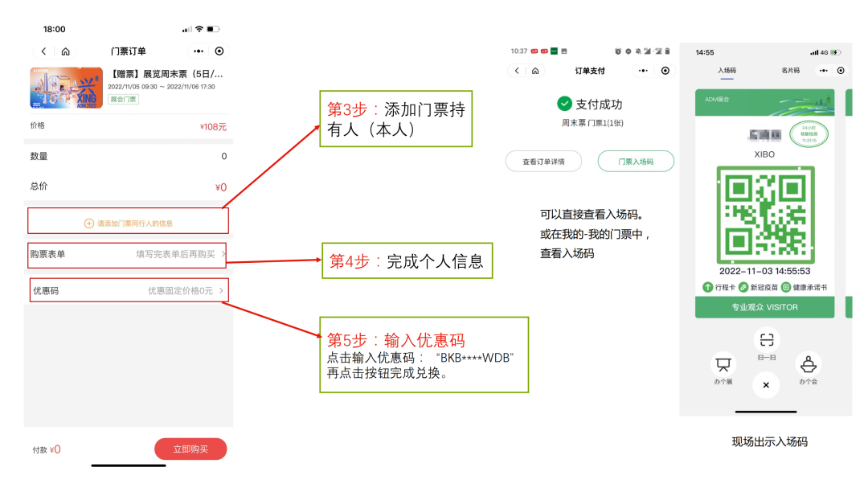Screen dimensions: 868x488
Task: Open home icon in ticket order screen
Action: pyautogui.click(x=65, y=51)
